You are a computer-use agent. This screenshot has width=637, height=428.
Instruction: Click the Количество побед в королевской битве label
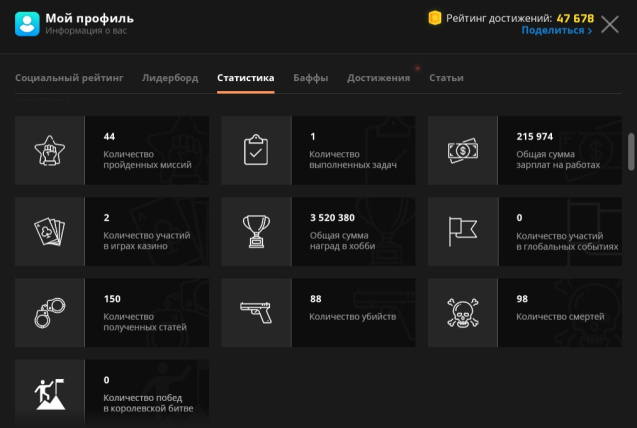148,403
